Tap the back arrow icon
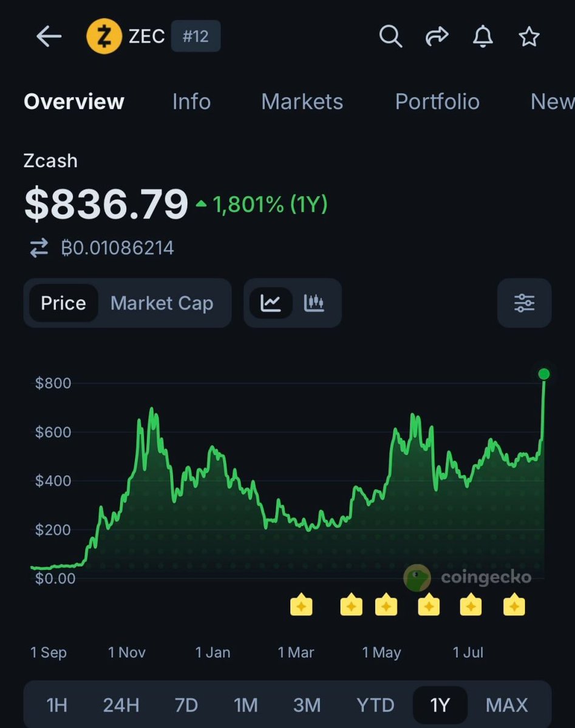The height and width of the screenshot is (728, 575). pyautogui.click(x=49, y=37)
